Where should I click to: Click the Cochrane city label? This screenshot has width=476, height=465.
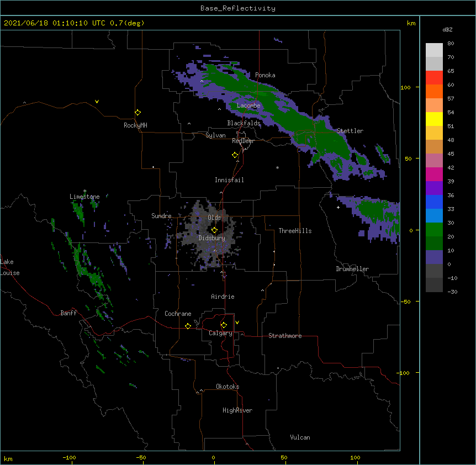pyautogui.click(x=178, y=314)
